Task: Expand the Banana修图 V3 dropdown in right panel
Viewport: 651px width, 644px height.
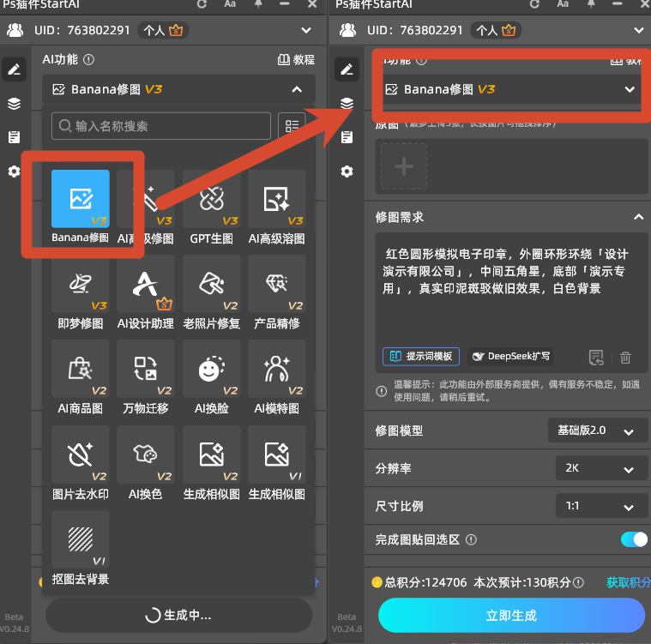Action: (x=630, y=89)
